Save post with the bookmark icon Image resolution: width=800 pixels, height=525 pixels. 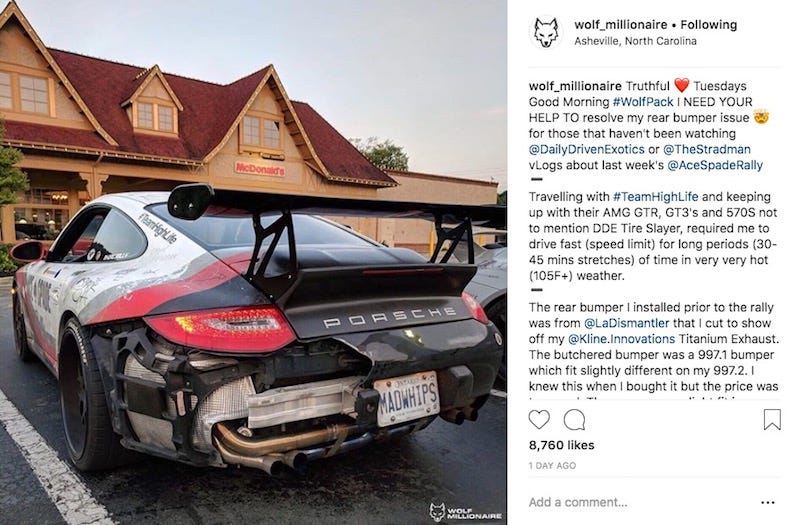click(772, 419)
